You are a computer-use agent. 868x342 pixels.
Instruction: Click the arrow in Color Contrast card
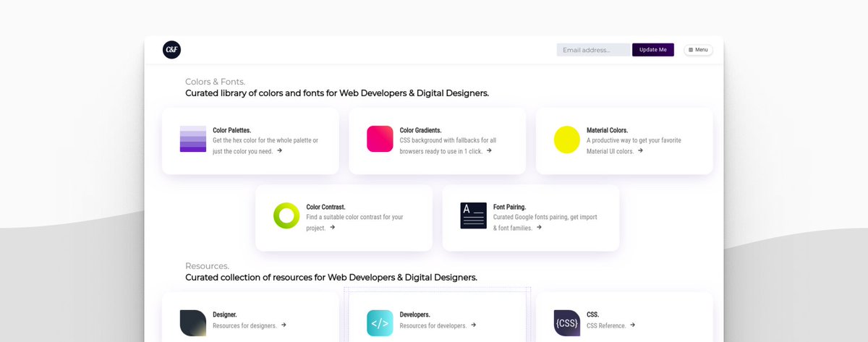tap(332, 227)
